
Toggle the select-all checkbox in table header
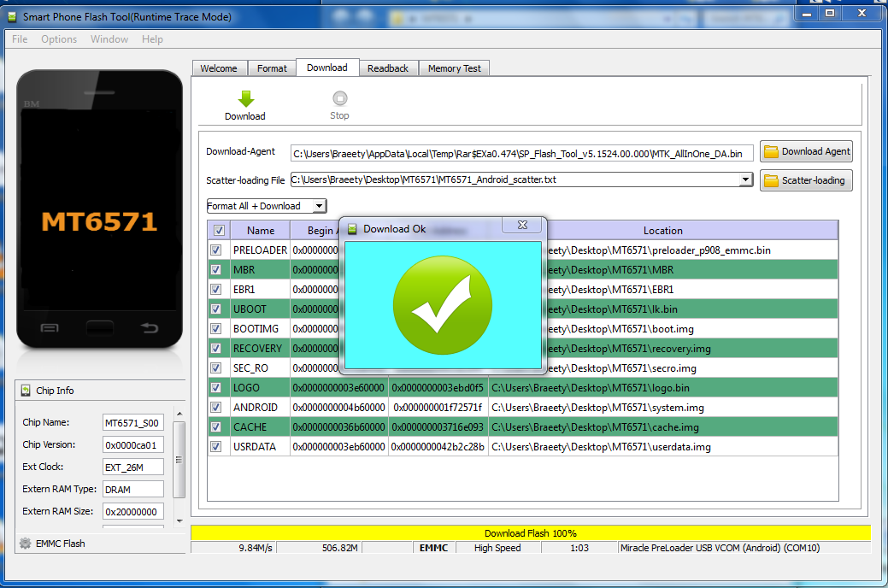(x=219, y=231)
